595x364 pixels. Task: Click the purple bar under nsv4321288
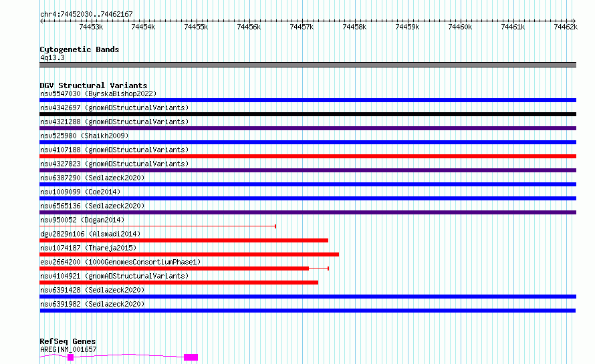[308, 128]
